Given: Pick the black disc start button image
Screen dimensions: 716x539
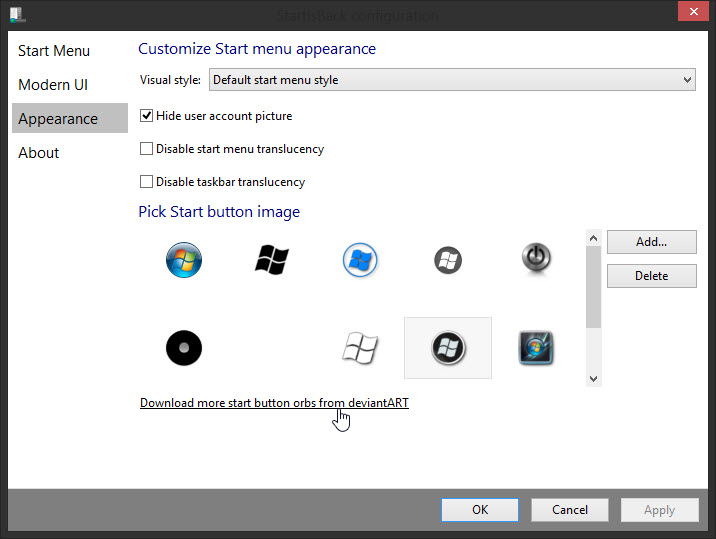Looking at the screenshot, I should click(x=184, y=348).
